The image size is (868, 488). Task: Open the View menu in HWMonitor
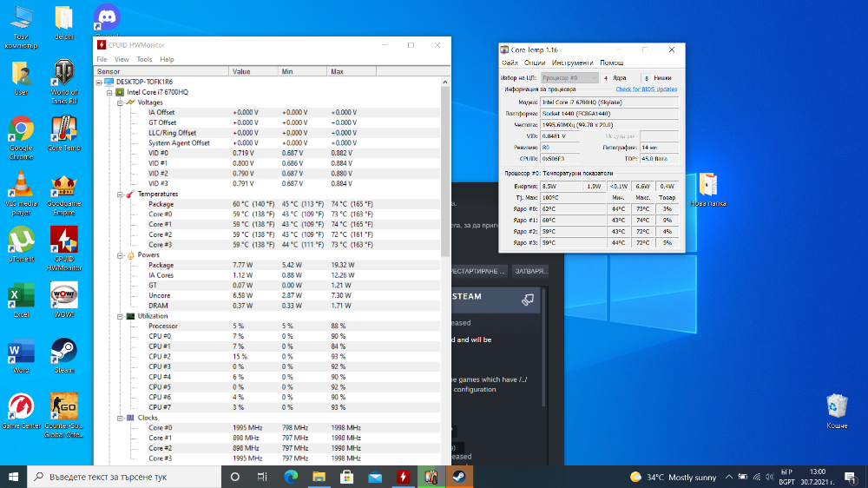(x=122, y=59)
